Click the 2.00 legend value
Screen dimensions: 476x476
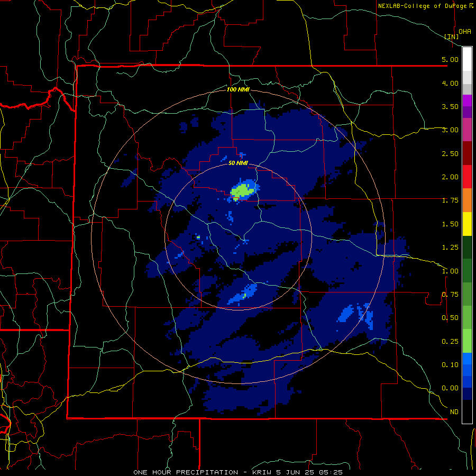[x=450, y=177]
